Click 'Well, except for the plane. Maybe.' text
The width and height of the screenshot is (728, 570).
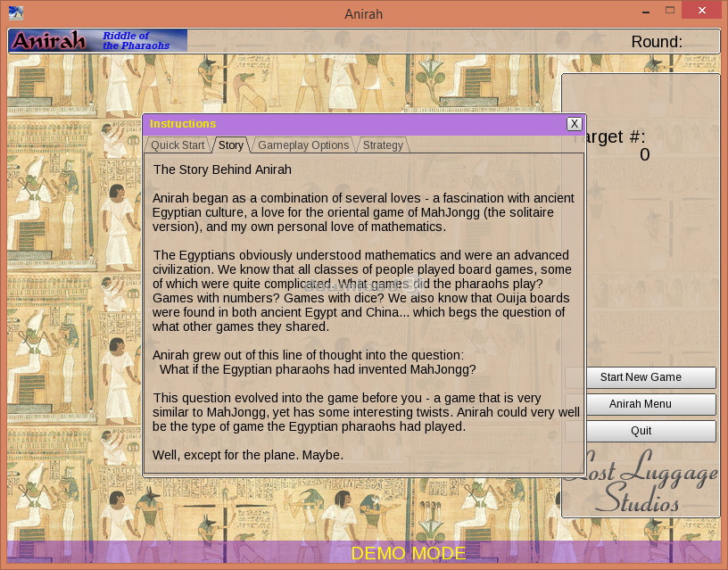248,455
